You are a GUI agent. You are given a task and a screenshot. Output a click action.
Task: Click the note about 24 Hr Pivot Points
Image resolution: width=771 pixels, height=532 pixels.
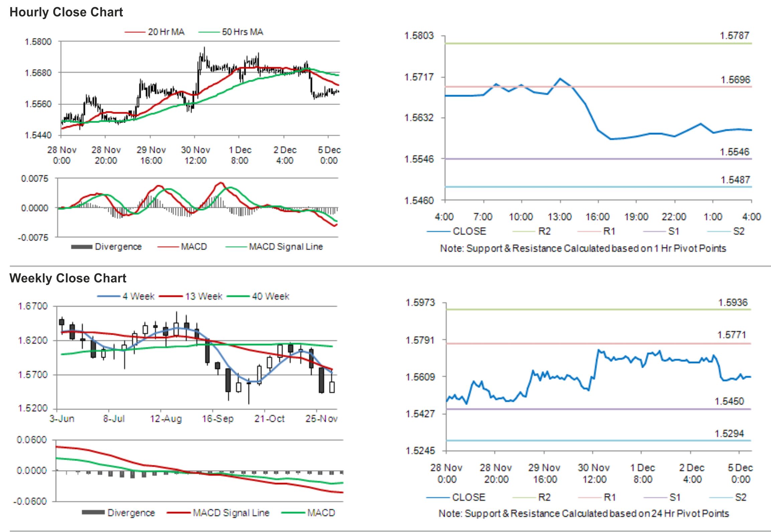pyautogui.click(x=584, y=513)
